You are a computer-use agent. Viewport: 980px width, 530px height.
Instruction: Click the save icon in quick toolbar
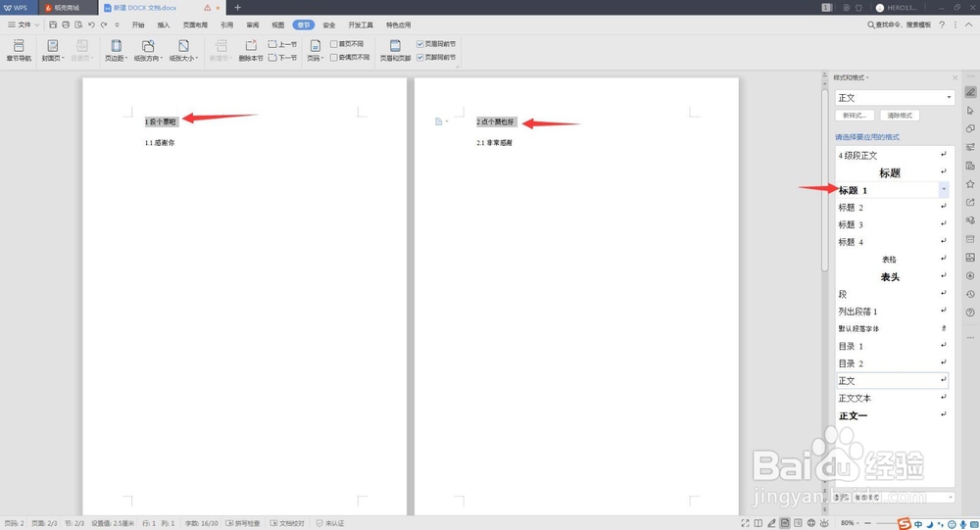pyautogui.click(x=53, y=25)
